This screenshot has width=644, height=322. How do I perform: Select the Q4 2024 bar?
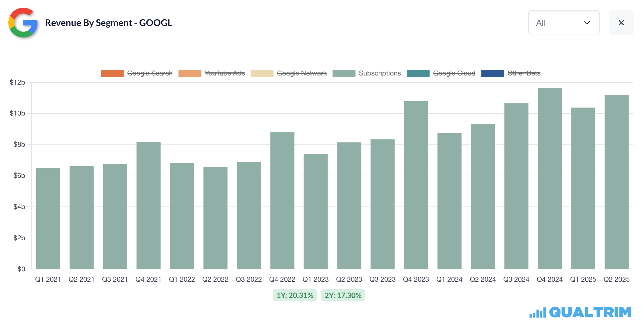coord(549,179)
